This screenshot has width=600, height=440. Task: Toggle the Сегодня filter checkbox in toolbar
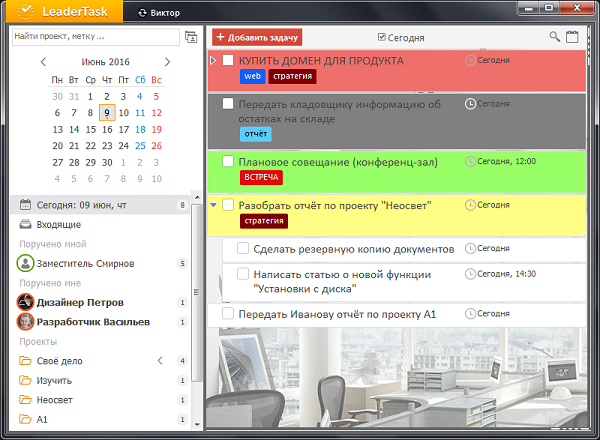[x=382, y=37]
